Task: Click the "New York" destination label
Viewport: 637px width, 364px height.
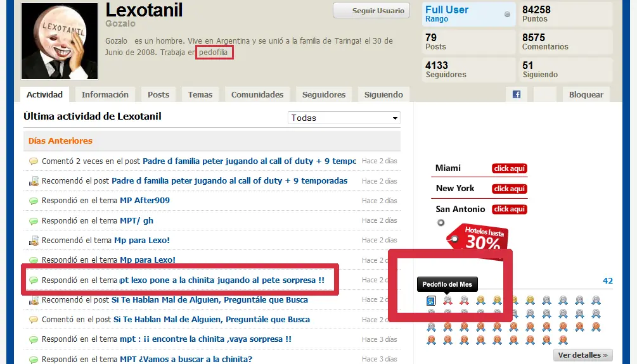Action: point(455,188)
